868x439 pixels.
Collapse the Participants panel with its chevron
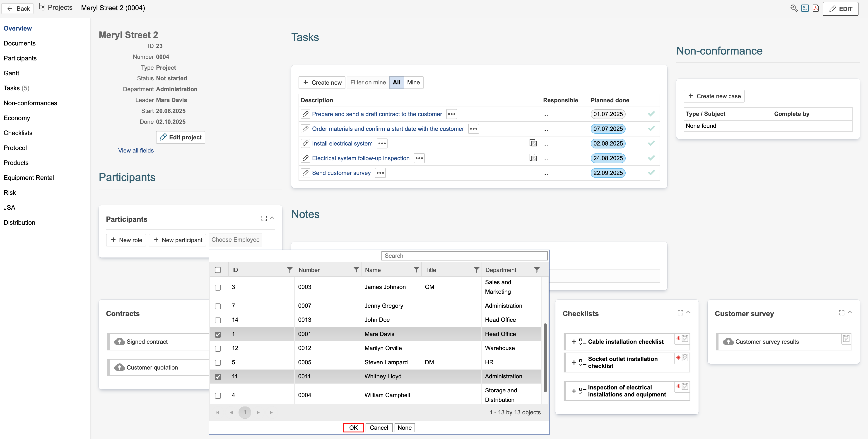point(272,218)
